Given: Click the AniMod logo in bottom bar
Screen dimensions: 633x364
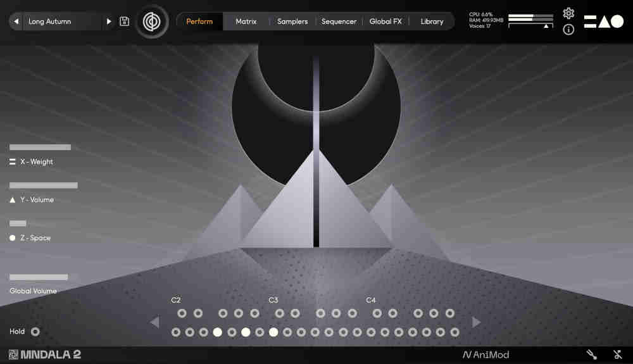Looking at the screenshot, I should [486, 355].
